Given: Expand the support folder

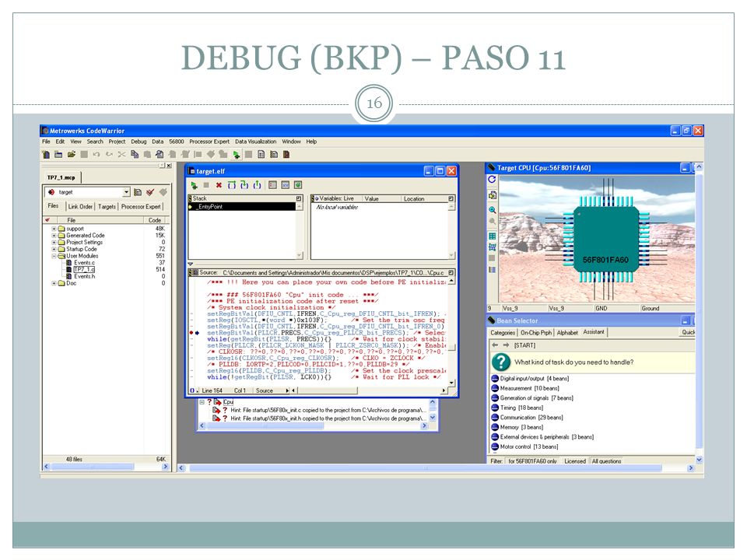Looking at the screenshot, I should 54,229.
